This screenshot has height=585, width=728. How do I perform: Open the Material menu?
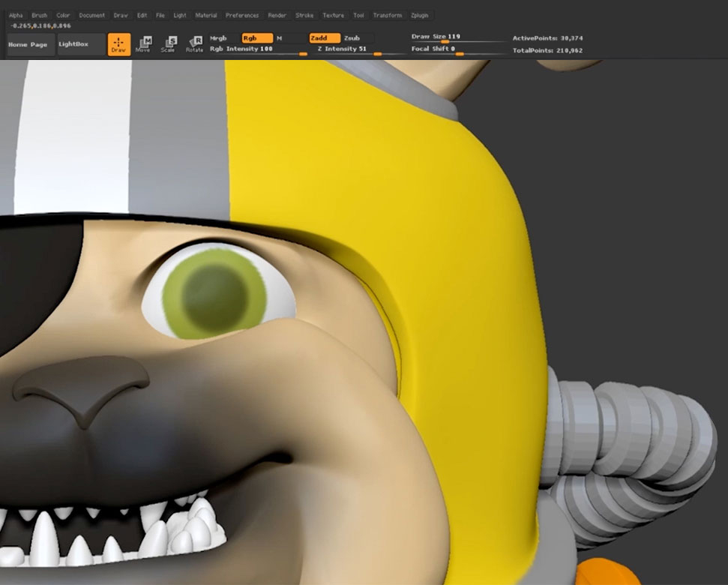point(206,15)
